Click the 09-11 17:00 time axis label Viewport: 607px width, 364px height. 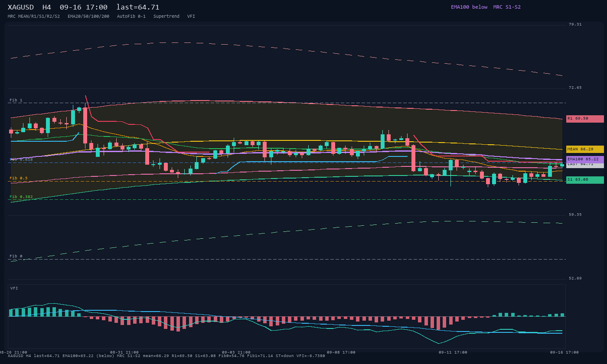(453, 352)
